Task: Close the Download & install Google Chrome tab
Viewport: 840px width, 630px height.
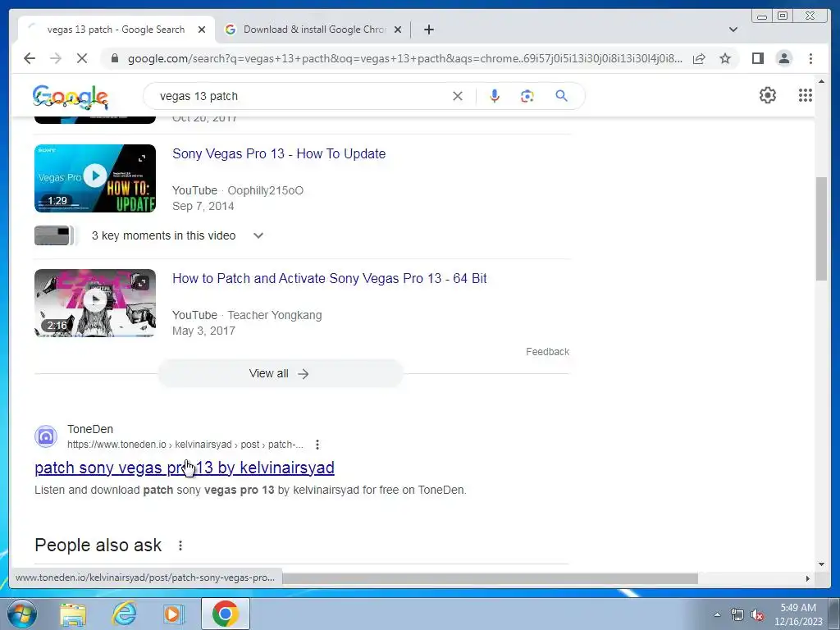Action: 398,30
